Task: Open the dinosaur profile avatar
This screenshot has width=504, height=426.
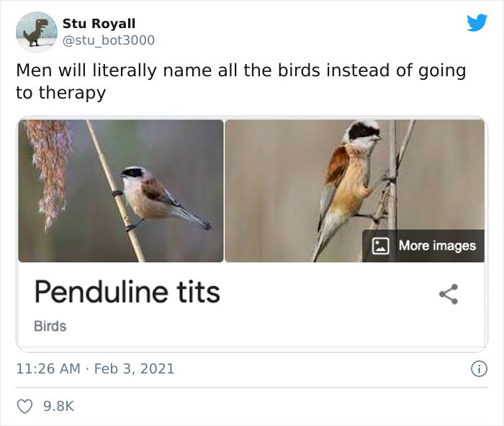Action: pyautogui.click(x=35, y=32)
